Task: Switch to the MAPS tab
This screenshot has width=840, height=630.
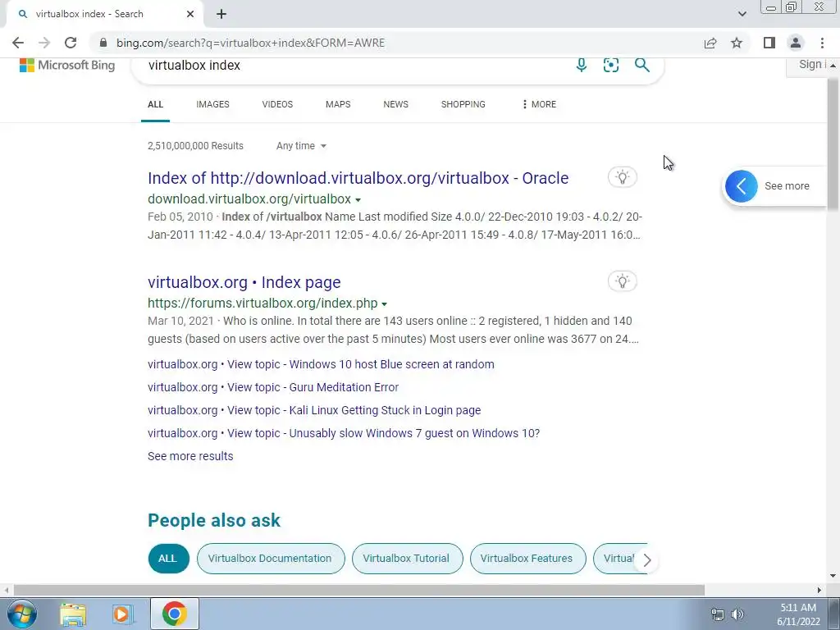Action: 338,104
